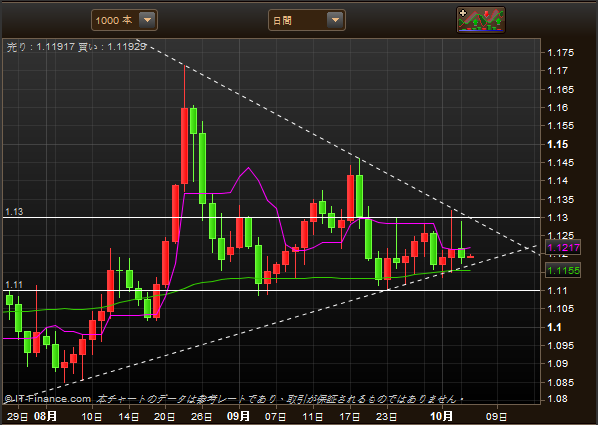Click the 09月 month marker on time axis

point(238,416)
